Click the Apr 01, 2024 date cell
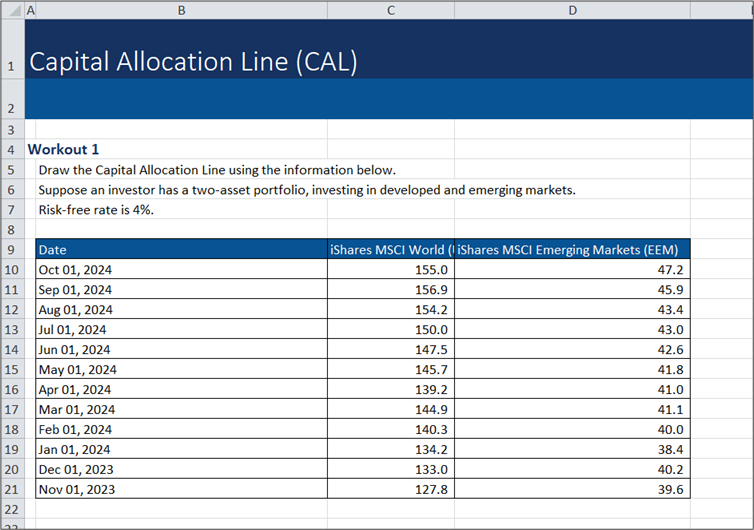The height and width of the screenshot is (530, 754). [x=181, y=390]
